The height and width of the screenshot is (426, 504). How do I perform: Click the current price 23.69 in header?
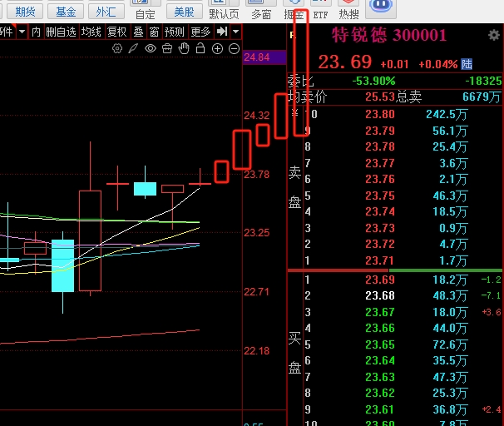tap(345, 62)
